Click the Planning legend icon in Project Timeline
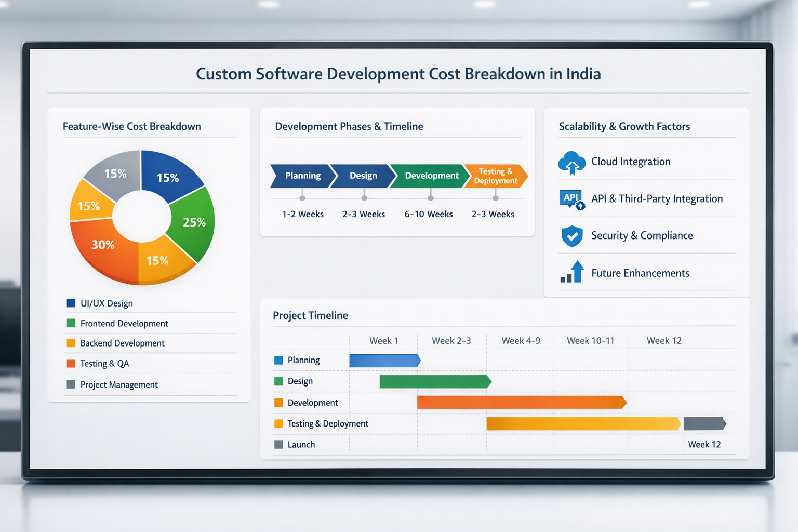 (x=277, y=360)
